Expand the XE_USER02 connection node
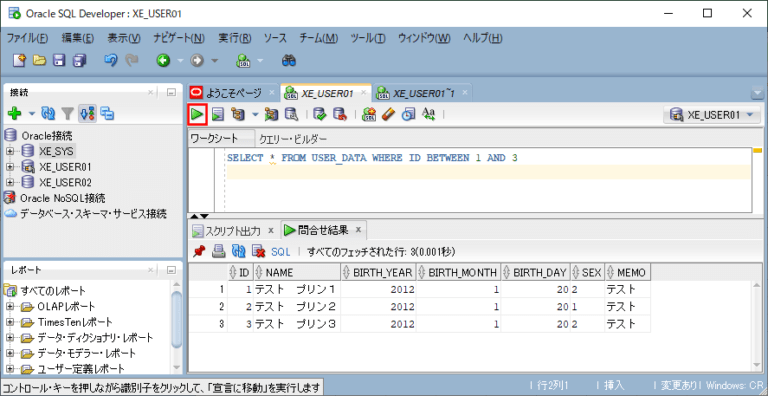 (x=10, y=182)
